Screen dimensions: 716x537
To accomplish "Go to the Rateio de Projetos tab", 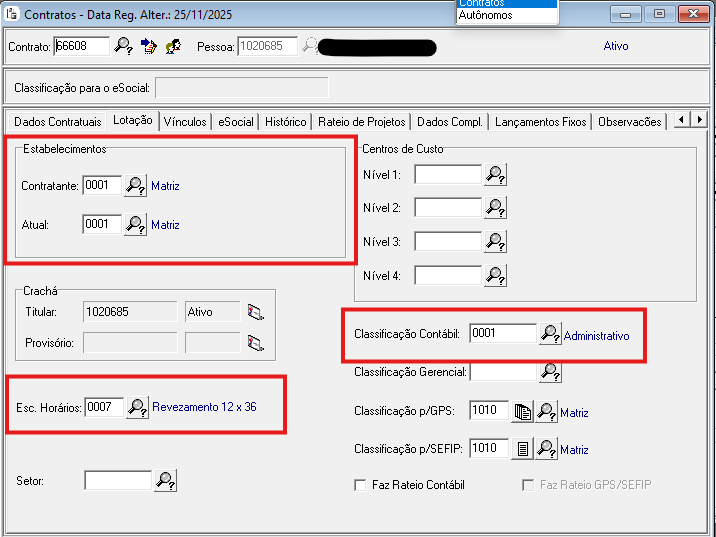I will pos(361,121).
